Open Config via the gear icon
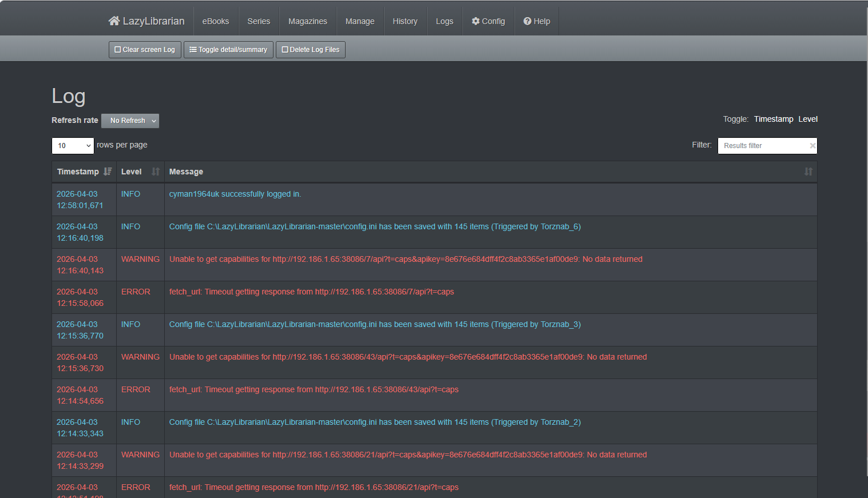This screenshot has width=868, height=498. coord(475,21)
